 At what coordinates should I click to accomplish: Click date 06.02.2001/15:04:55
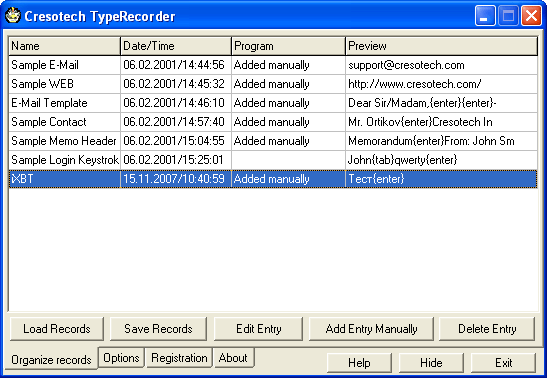(174, 141)
